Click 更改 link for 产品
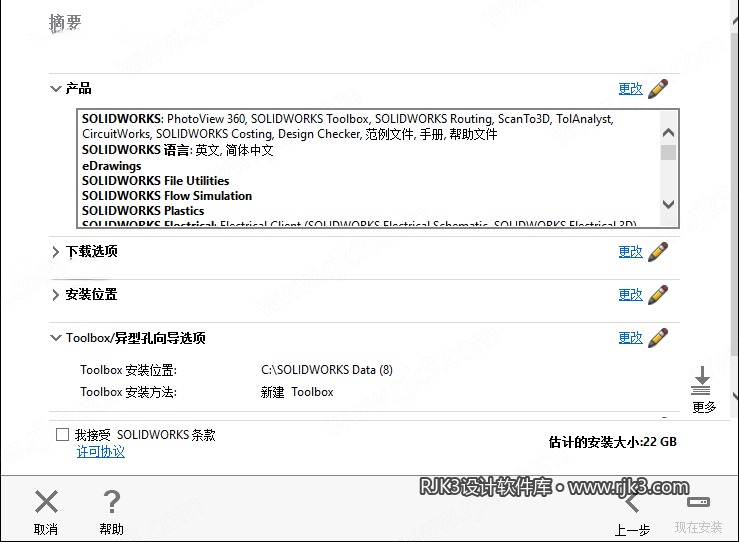Screen dimensions: 739x542 point(631,89)
